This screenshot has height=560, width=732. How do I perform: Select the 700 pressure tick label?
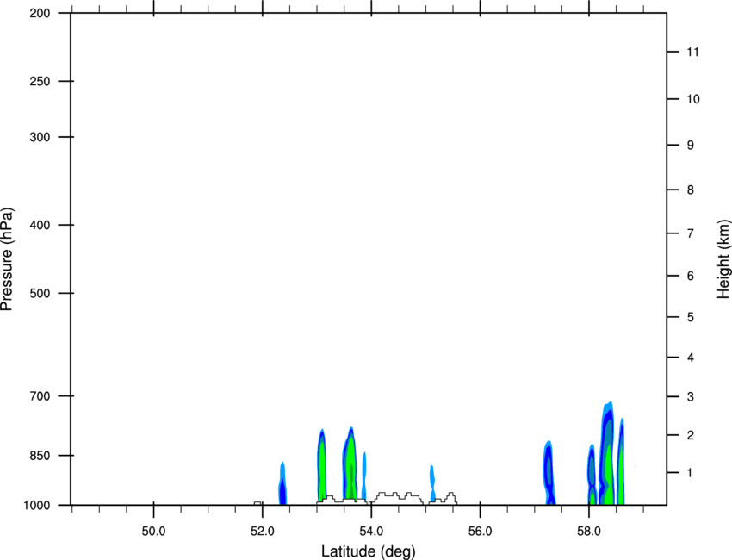coord(40,395)
